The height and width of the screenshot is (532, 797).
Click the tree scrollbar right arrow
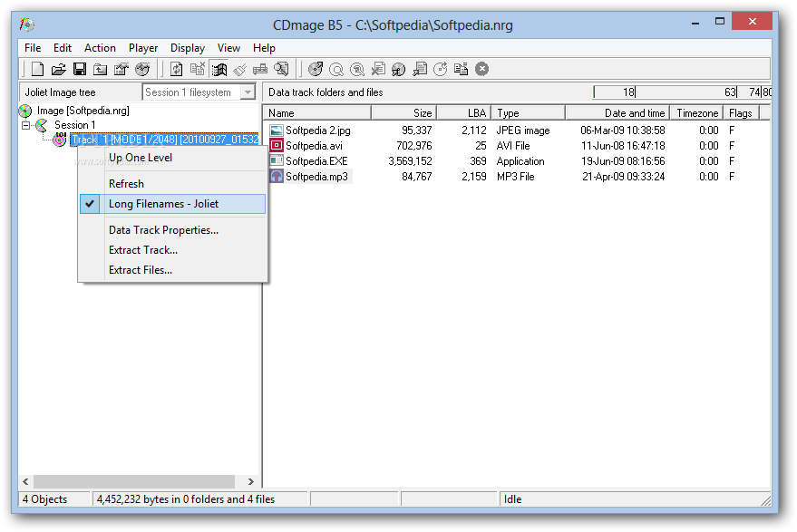click(x=250, y=481)
